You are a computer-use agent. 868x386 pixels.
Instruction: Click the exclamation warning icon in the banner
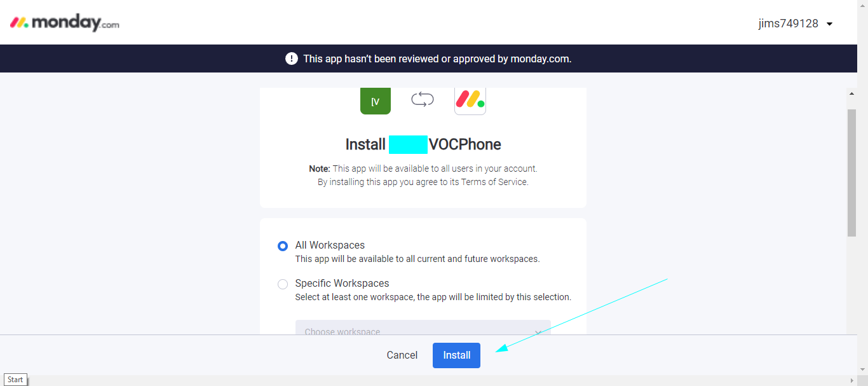point(291,58)
